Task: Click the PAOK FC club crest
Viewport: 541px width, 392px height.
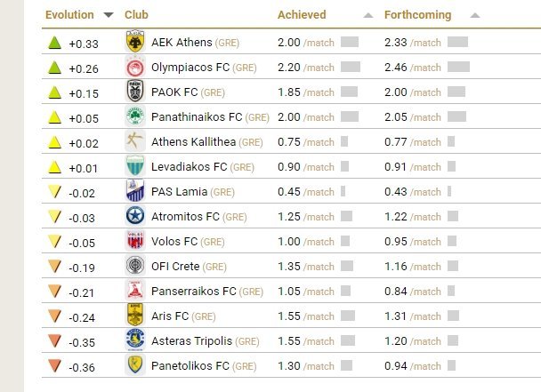Action: pyautogui.click(x=135, y=92)
